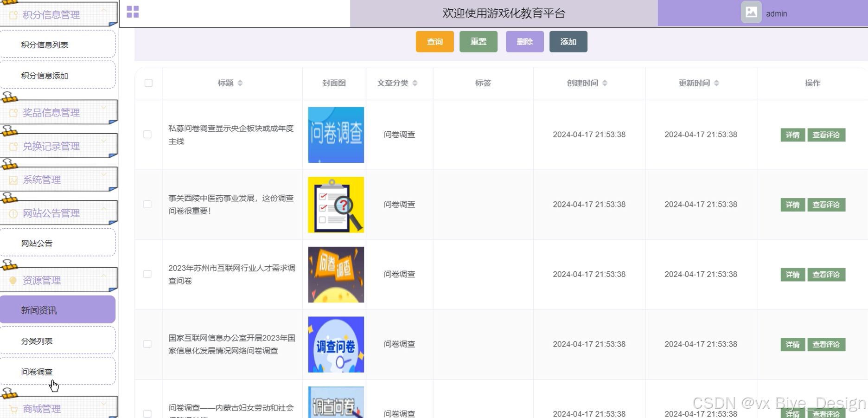Check the row for 事关西陵中医药事业发展

(147, 205)
